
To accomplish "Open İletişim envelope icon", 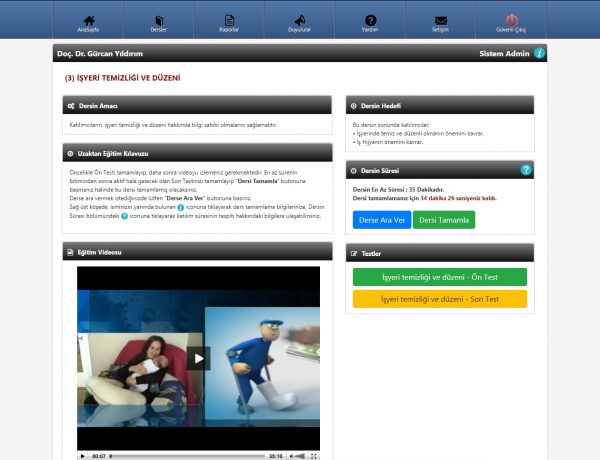I will pyautogui.click(x=441, y=21).
